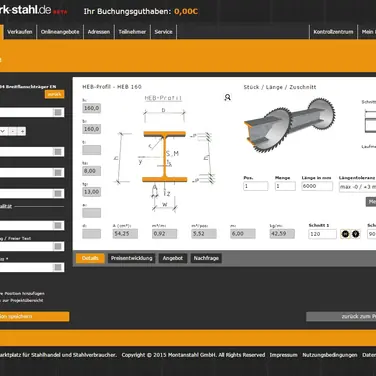The image size is (376, 376).
Task: Open the sidebar dropdown directly above the Qualität divider
Action: point(32,194)
